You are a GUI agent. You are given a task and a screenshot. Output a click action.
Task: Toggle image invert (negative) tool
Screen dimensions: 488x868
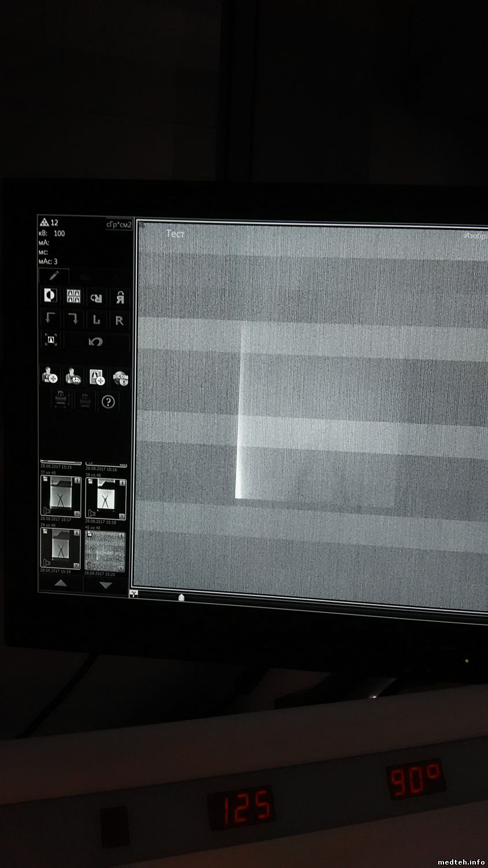tap(51, 296)
